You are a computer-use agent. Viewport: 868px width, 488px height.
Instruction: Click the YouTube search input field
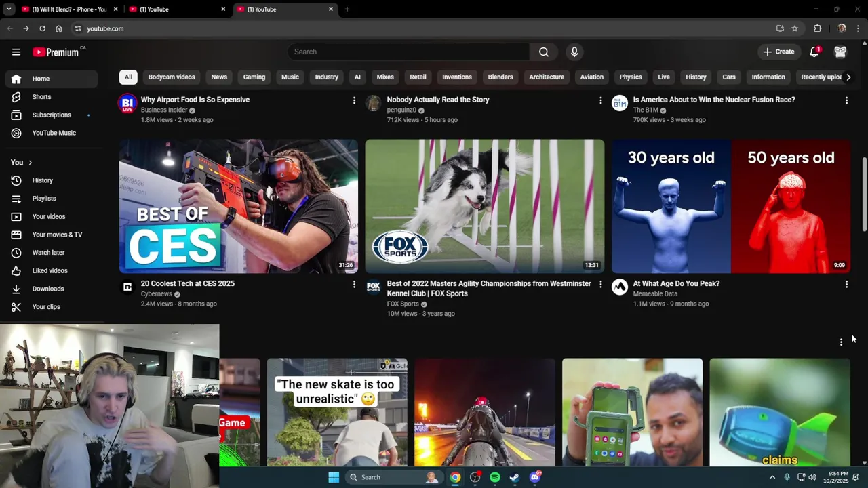409,52
